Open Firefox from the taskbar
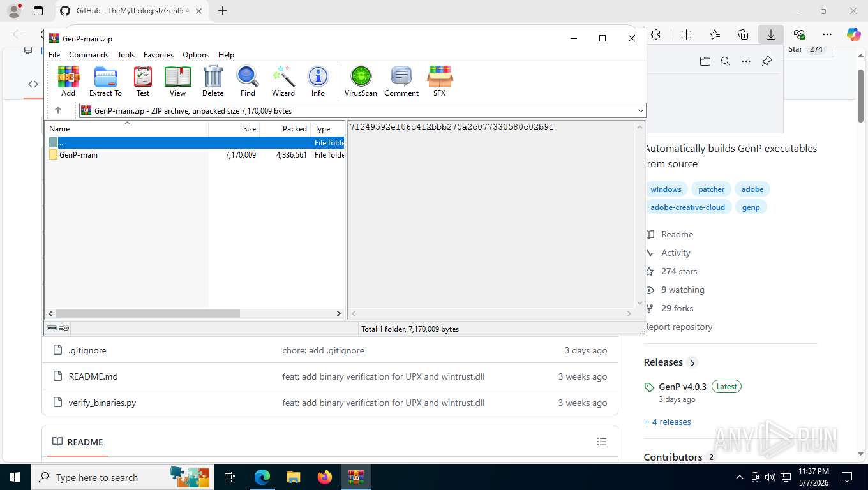The height and width of the screenshot is (490, 868). tap(325, 477)
